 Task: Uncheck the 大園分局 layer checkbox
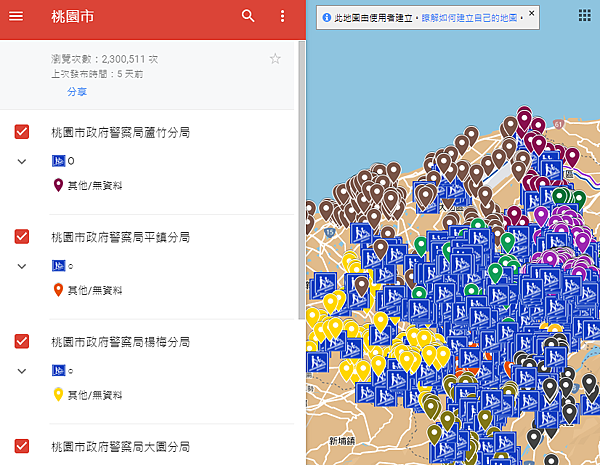(x=22, y=446)
